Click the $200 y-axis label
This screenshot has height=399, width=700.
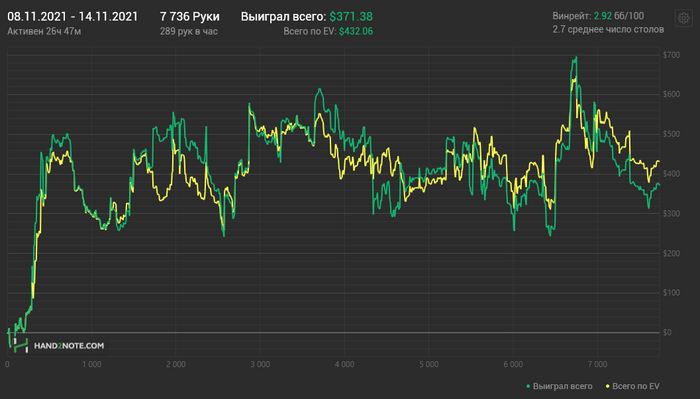point(671,253)
